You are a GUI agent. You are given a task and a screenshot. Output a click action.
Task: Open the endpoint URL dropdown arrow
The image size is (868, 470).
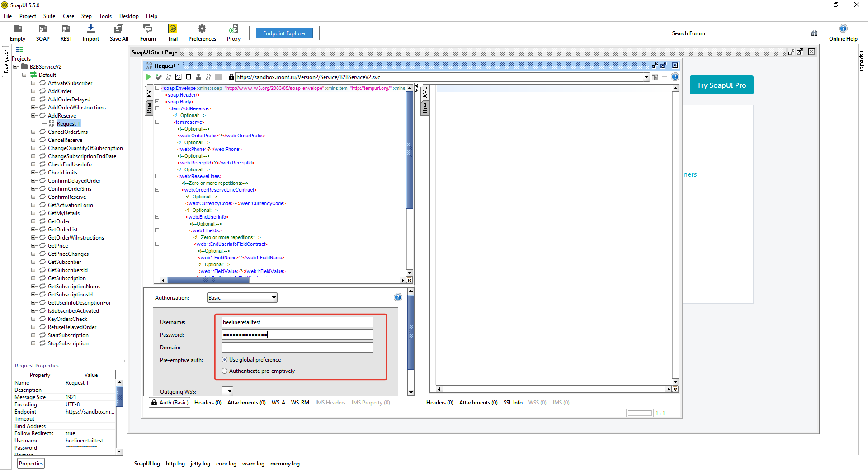(x=646, y=77)
